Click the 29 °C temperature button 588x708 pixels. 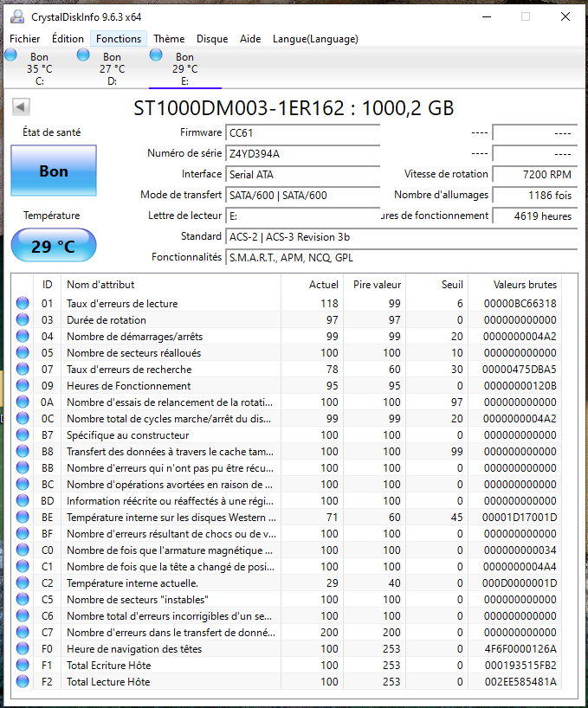coord(54,245)
